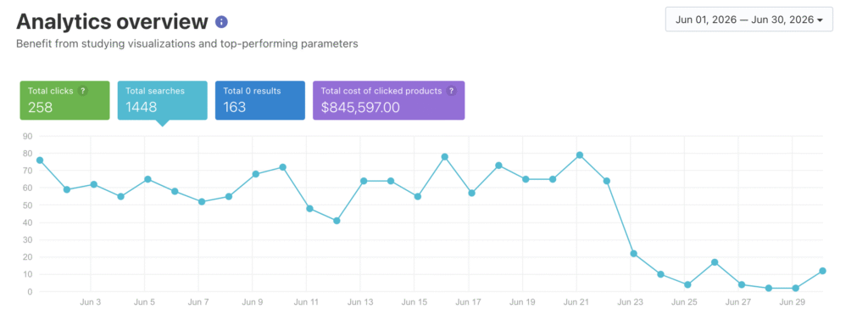Select the Total searches tab
Screen dimensions: 868x326
tap(162, 100)
